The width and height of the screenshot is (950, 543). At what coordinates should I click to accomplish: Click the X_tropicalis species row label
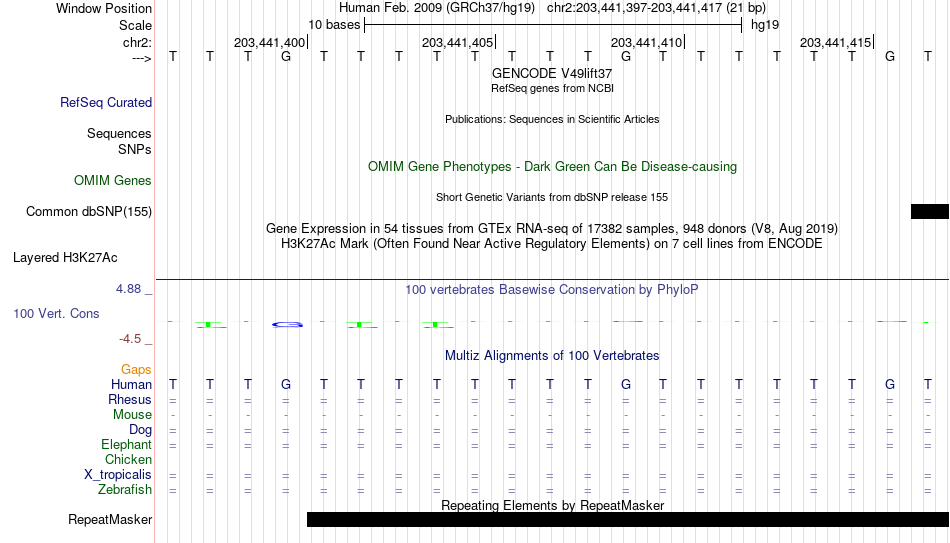[118, 475]
